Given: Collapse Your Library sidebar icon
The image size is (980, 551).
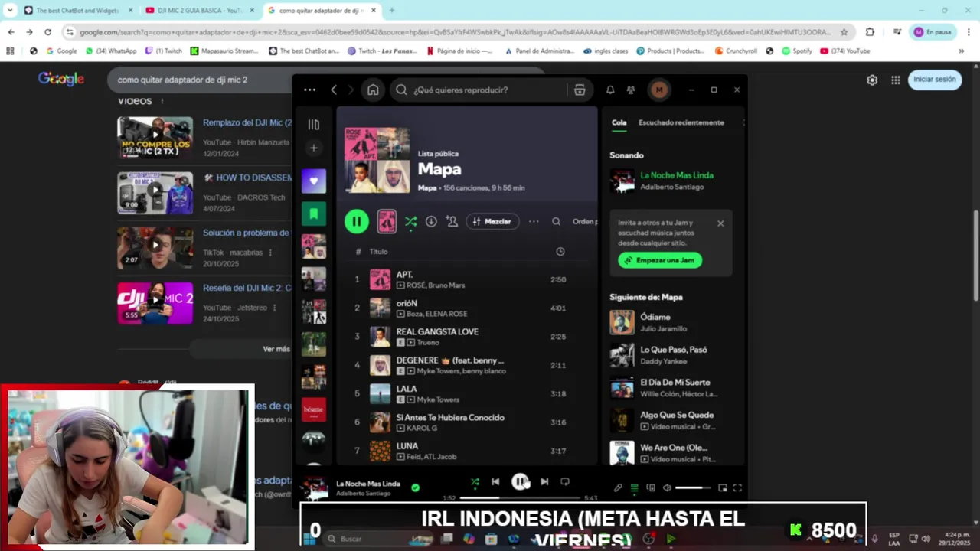Looking at the screenshot, I should click(x=313, y=124).
